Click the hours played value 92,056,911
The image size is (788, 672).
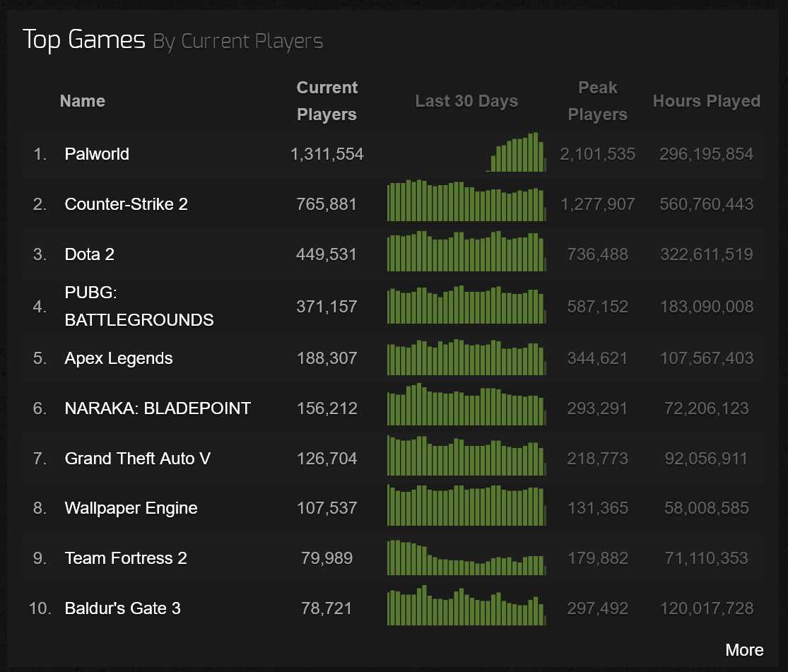pos(707,459)
